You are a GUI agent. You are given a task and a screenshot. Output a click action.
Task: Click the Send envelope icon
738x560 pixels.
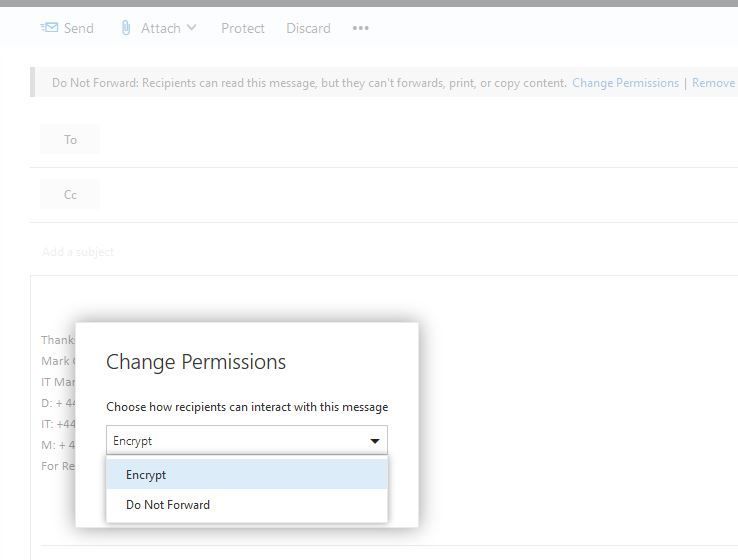(x=49, y=27)
